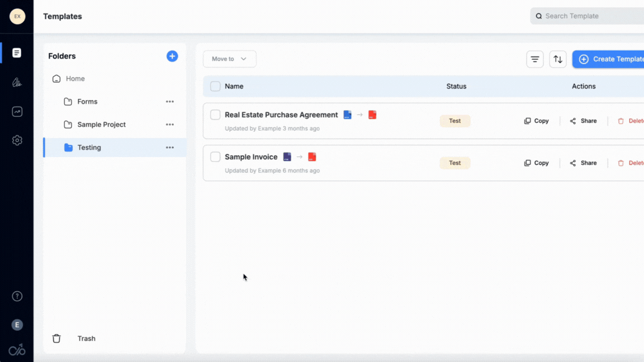This screenshot has width=644, height=362.
Task: Open the Testing folder three-dot menu
Action: [x=170, y=147]
